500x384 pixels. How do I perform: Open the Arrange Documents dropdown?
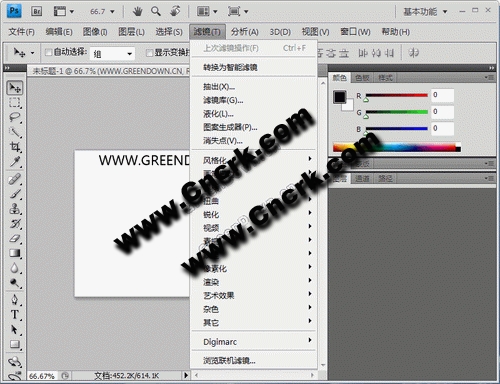pos(207,12)
